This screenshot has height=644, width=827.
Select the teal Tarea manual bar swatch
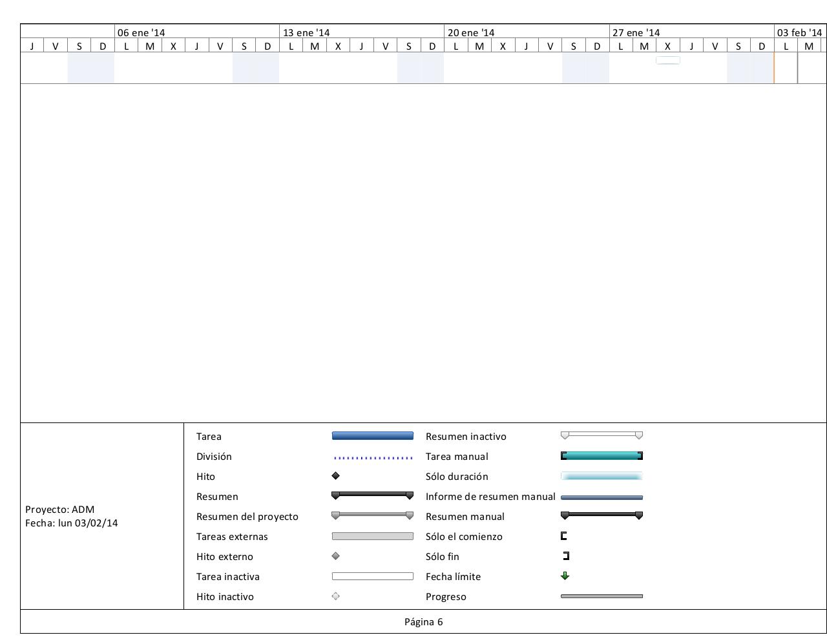(x=602, y=456)
